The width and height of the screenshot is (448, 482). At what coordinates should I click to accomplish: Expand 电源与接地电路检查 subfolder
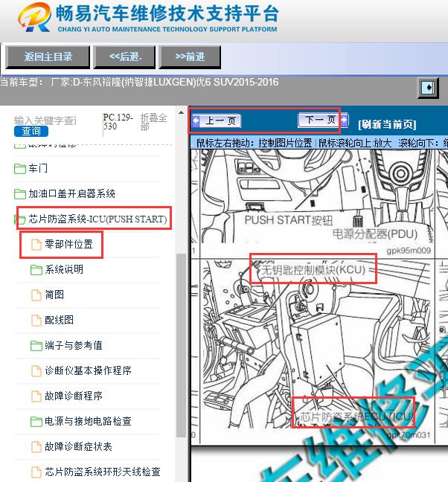88,421
